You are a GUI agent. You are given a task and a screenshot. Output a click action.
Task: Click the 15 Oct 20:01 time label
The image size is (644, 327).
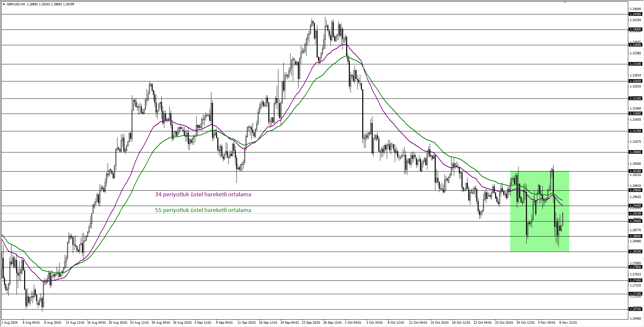[x=440, y=323]
